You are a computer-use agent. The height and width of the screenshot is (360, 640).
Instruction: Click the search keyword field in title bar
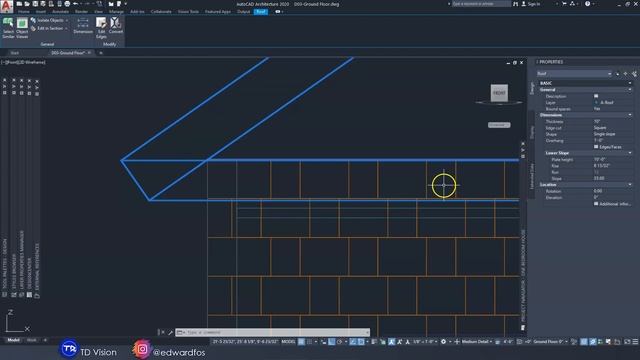pos(481,4)
